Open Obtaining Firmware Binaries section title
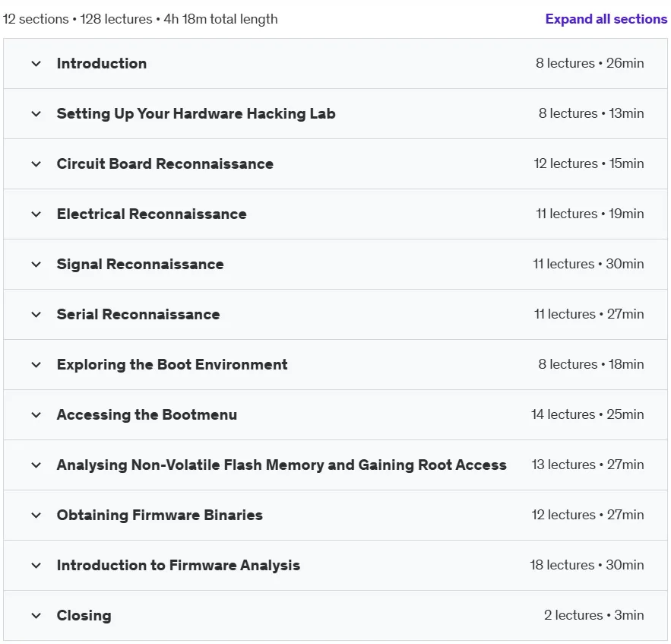The image size is (671, 644). tap(160, 515)
